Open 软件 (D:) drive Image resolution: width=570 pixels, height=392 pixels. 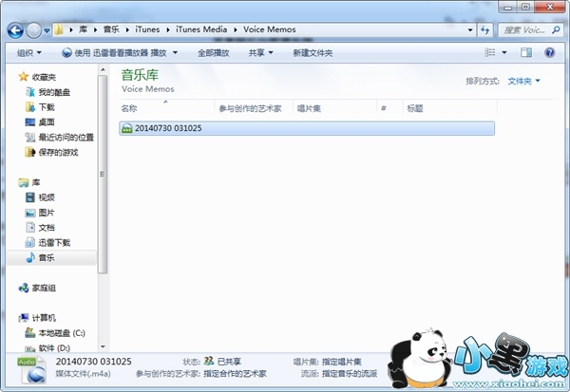(x=54, y=348)
